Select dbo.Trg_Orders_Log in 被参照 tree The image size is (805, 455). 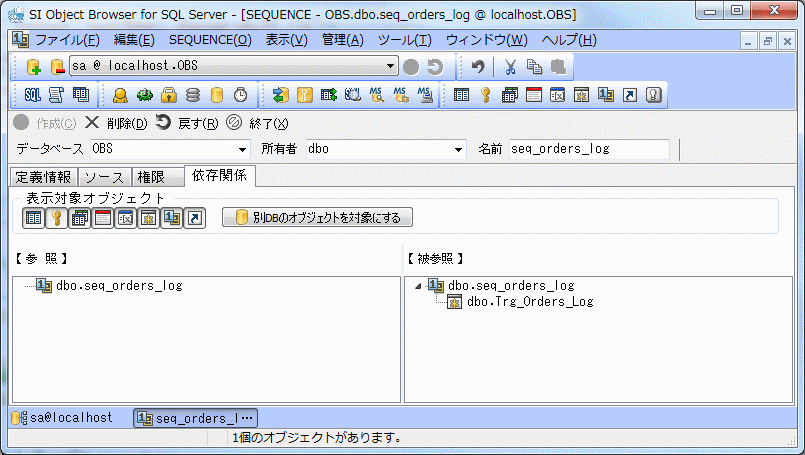pyautogui.click(x=529, y=301)
